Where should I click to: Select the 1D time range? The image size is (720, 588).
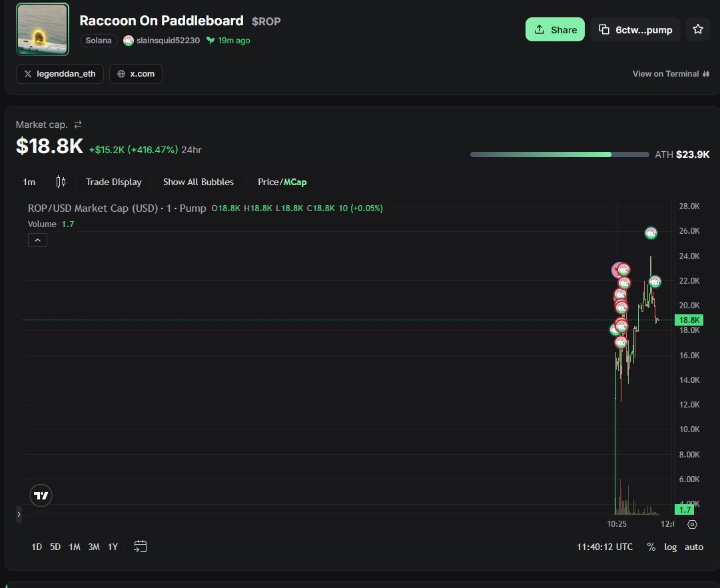tap(37, 547)
